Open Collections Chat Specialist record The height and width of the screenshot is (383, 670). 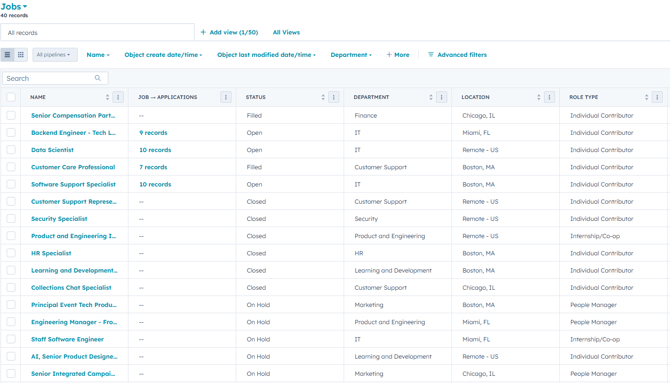[71, 287]
